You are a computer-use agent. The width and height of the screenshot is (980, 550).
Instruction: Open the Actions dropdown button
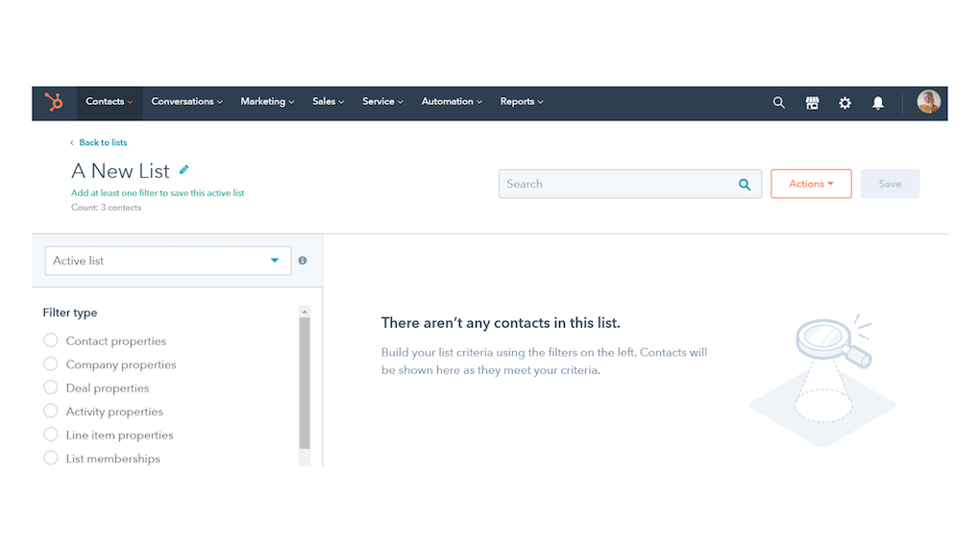pos(811,184)
